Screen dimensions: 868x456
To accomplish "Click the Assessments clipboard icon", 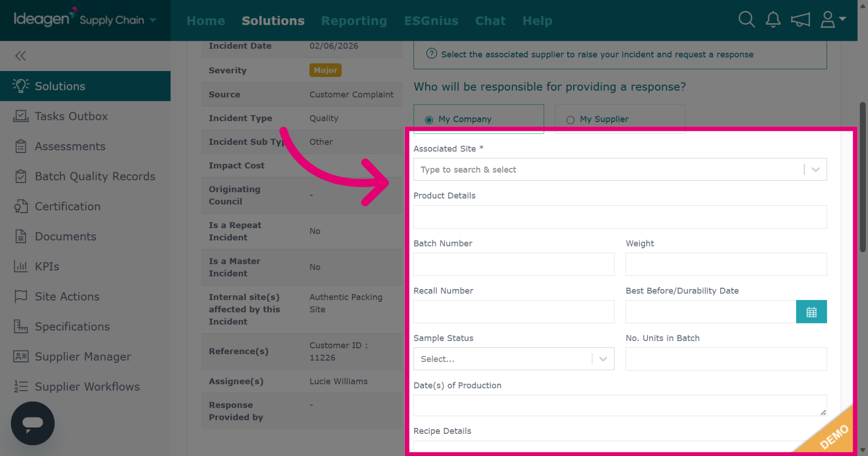I will (x=21, y=146).
